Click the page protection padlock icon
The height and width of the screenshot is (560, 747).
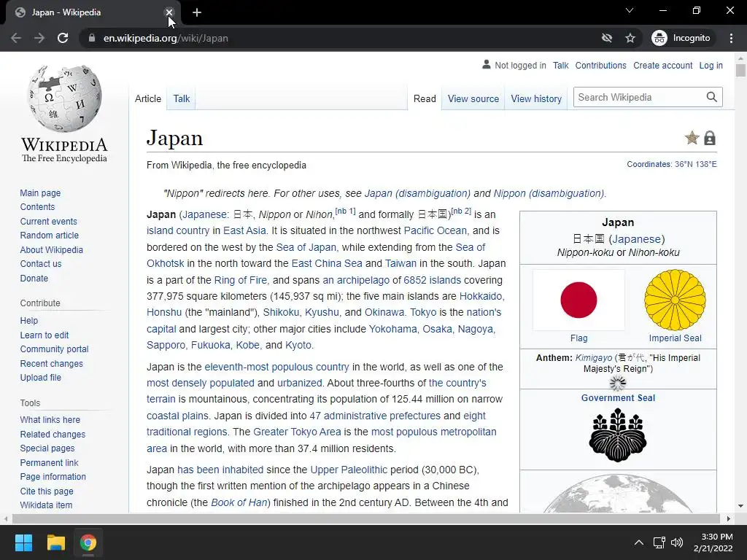point(710,138)
